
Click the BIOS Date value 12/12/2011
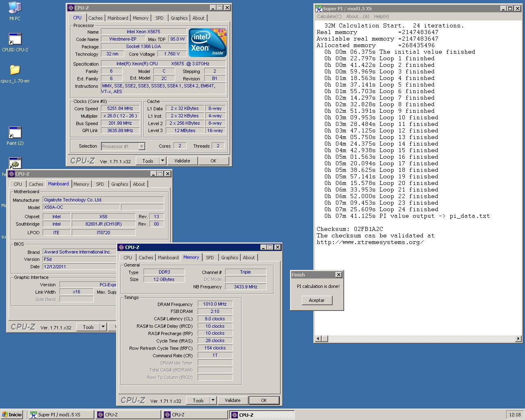(80, 267)
